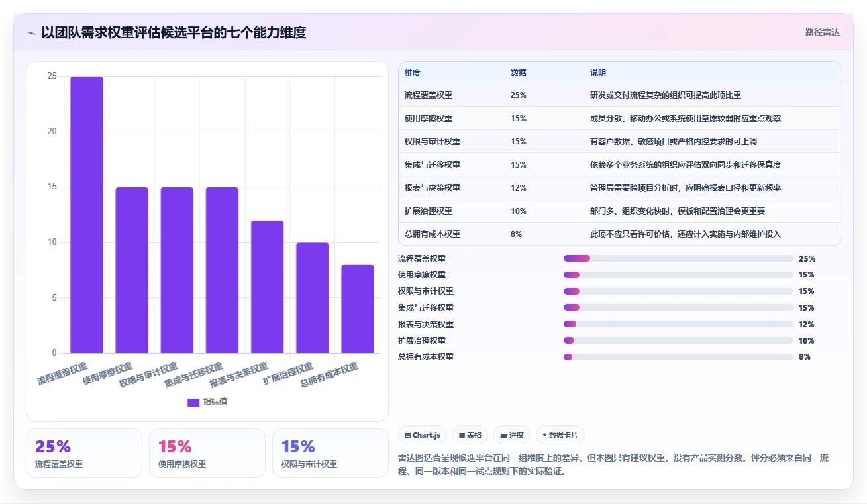This screenshot has height=504, width=867.
Task: Click the 总拥有成本权重 x-axis label under the chart
Action: [329, 375]
